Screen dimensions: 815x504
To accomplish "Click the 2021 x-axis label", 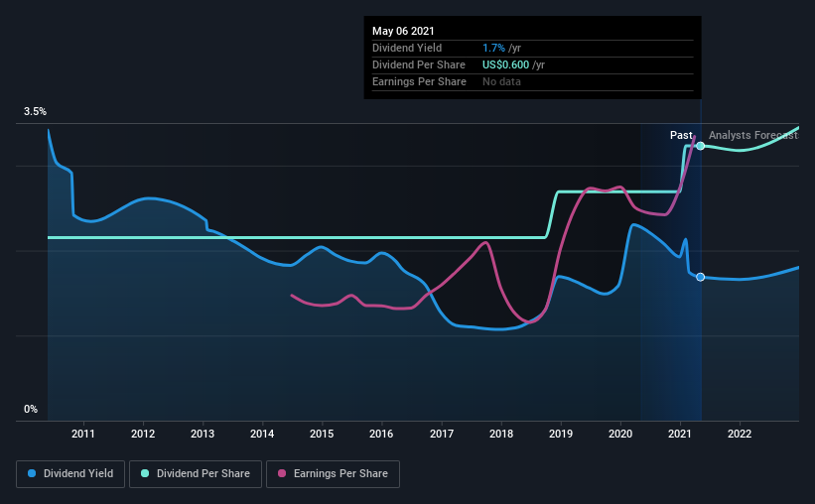I will [680, 434].
